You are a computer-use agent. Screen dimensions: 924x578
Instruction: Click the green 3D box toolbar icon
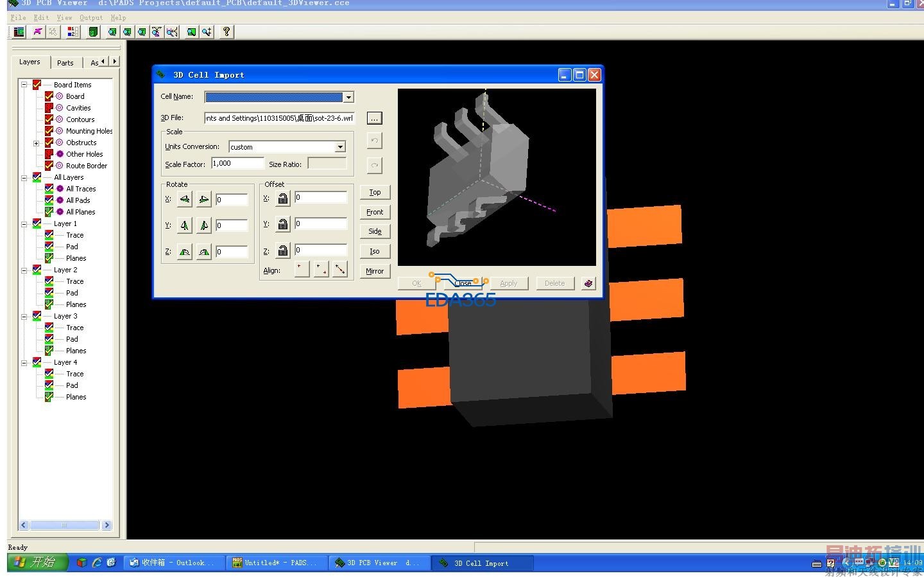point(93,31)
